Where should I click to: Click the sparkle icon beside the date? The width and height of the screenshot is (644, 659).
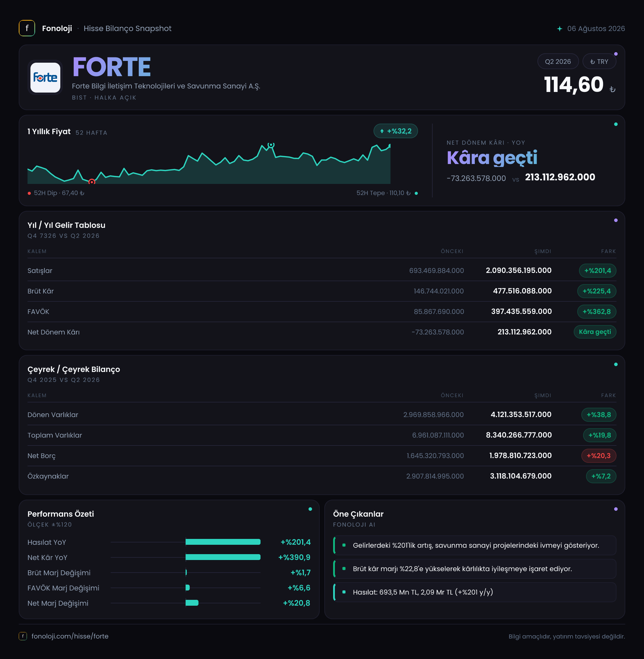pyautogui.click(x=559, y=29)
